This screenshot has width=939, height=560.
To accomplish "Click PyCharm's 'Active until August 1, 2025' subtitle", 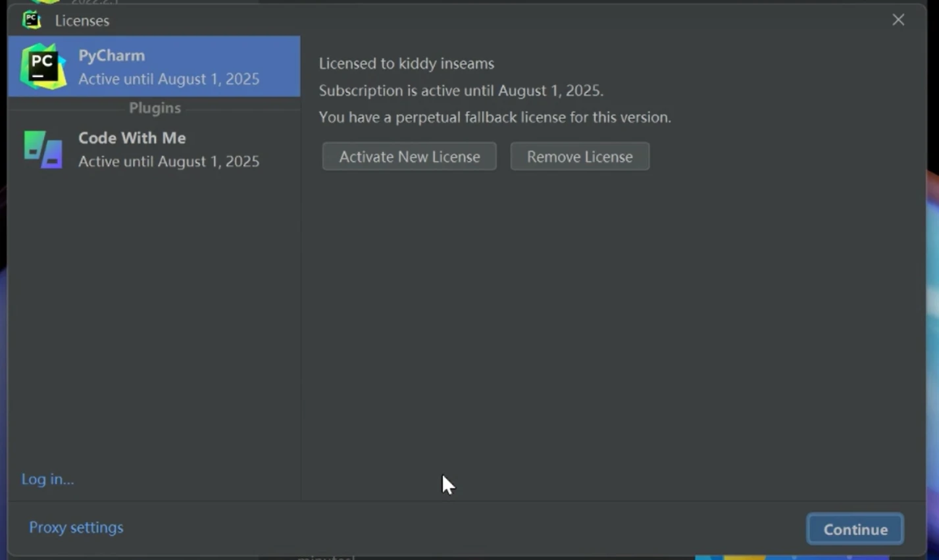I will 168,79.
